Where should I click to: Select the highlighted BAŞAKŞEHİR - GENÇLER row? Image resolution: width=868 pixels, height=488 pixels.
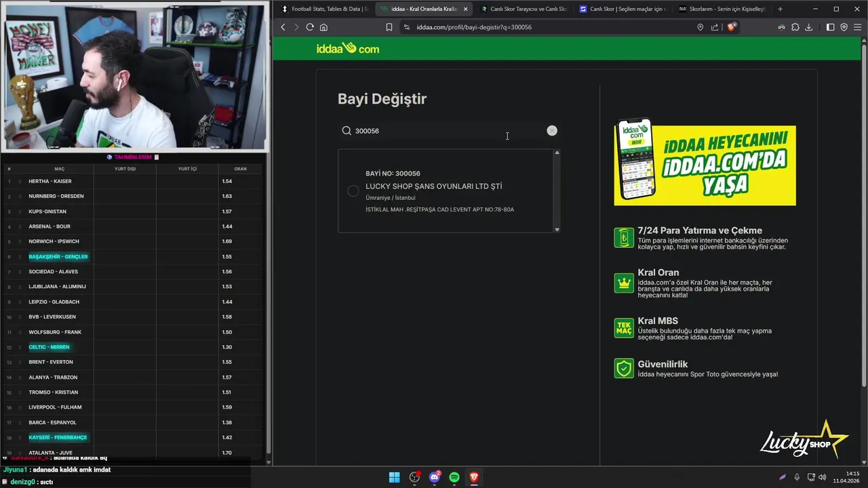click(x=133, y=256)
